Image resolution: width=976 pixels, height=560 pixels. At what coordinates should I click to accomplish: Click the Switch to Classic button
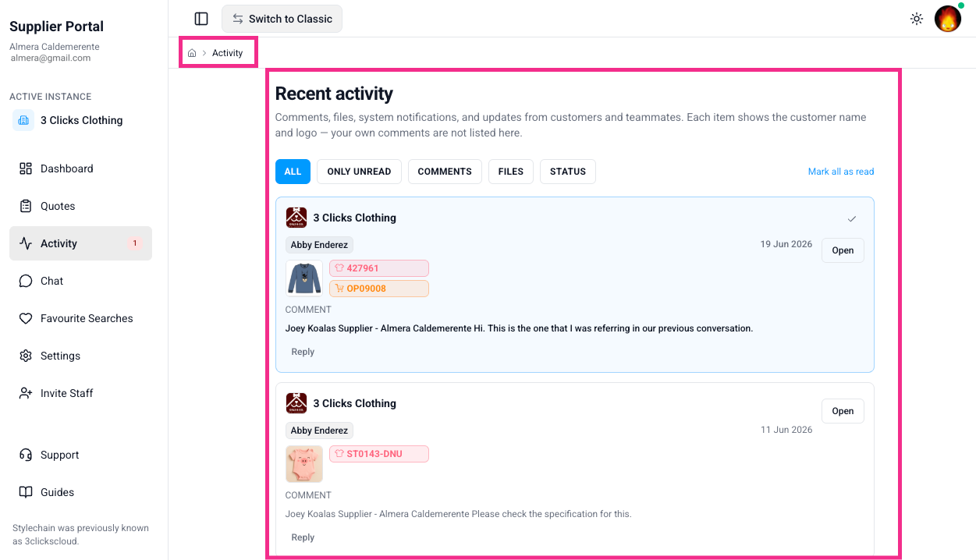(282, 19)
